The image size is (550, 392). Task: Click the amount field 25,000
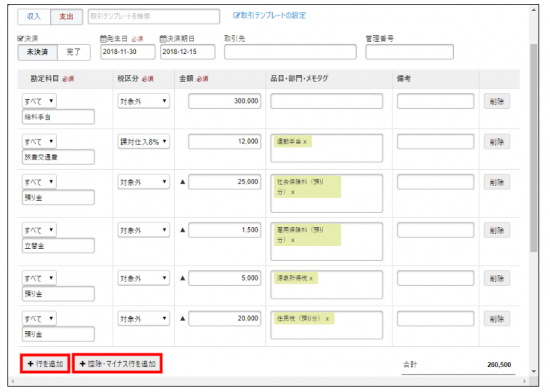(x=224, y=182)
